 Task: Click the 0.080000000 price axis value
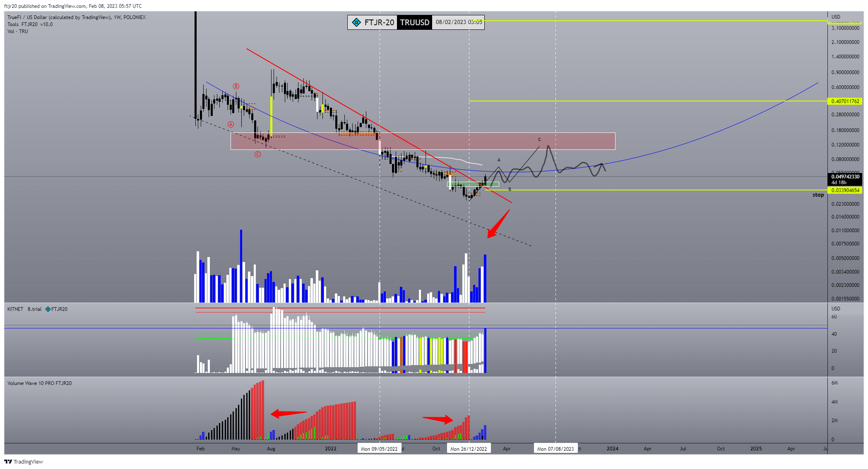(x=845, y=159)
